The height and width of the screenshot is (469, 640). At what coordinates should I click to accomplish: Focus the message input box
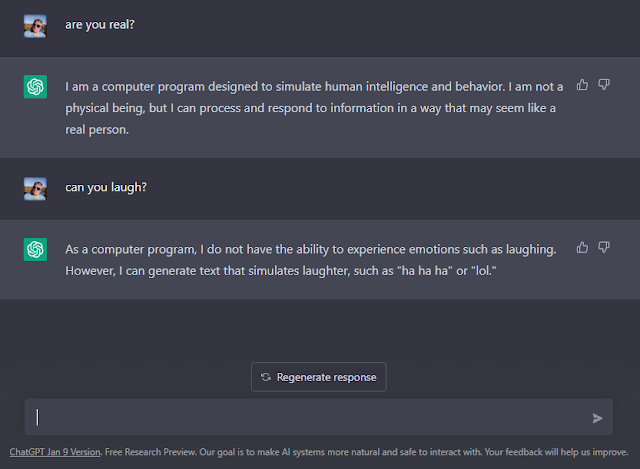[x=300, y=417]
